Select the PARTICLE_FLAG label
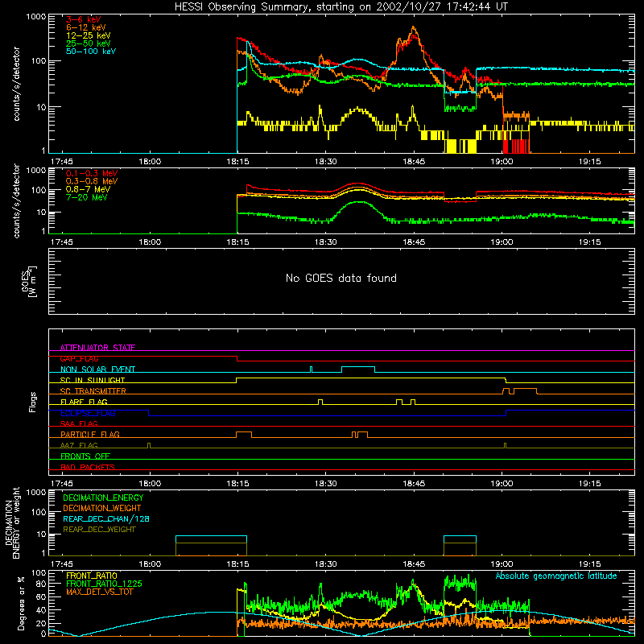This screenshot has height=644, width=644. point(90,434)
